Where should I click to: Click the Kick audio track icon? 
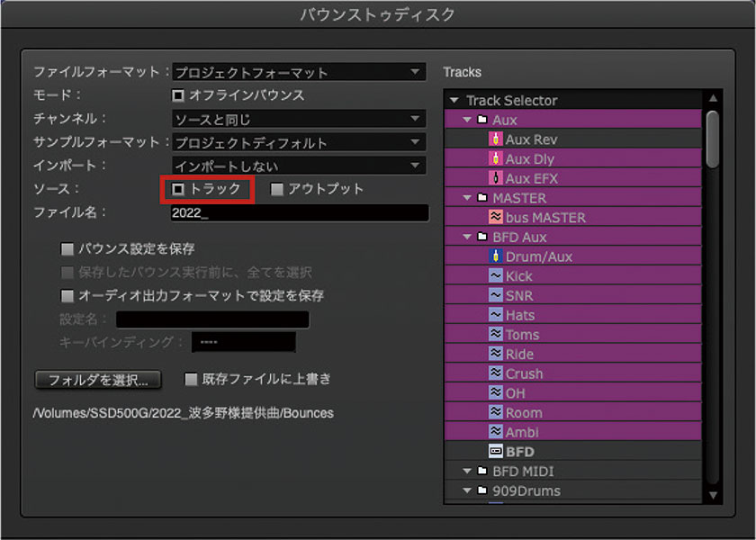point(496,275)
